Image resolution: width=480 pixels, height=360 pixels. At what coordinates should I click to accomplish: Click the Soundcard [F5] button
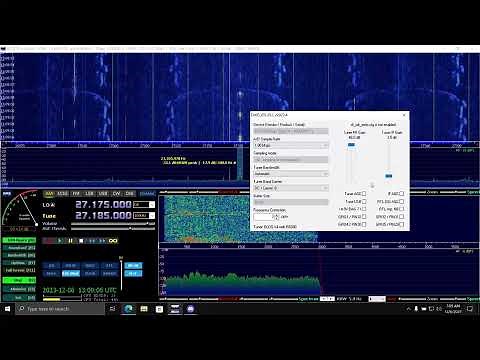pos(19,248)
